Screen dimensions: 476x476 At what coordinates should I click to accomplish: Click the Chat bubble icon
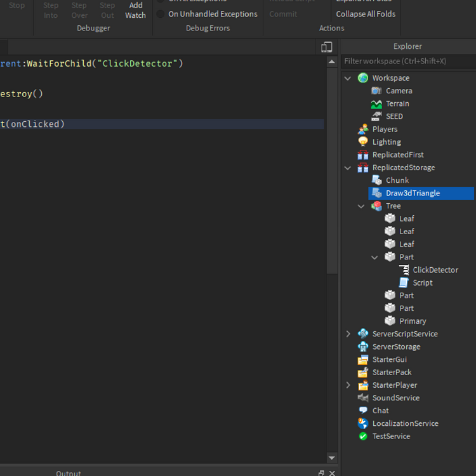363,411
